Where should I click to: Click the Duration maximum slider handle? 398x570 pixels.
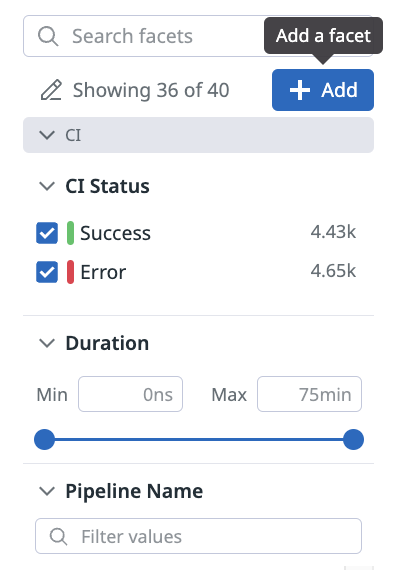point(354,439)
